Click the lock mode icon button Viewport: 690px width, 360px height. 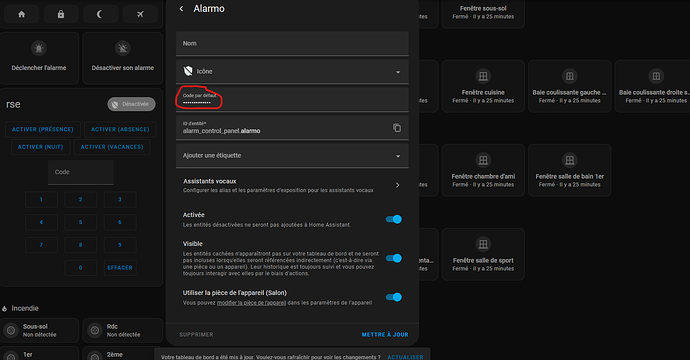pos(61,14)
